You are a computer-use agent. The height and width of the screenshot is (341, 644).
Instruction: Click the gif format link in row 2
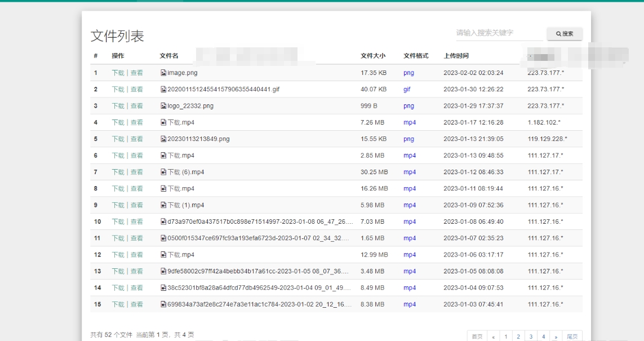[407, 89]
